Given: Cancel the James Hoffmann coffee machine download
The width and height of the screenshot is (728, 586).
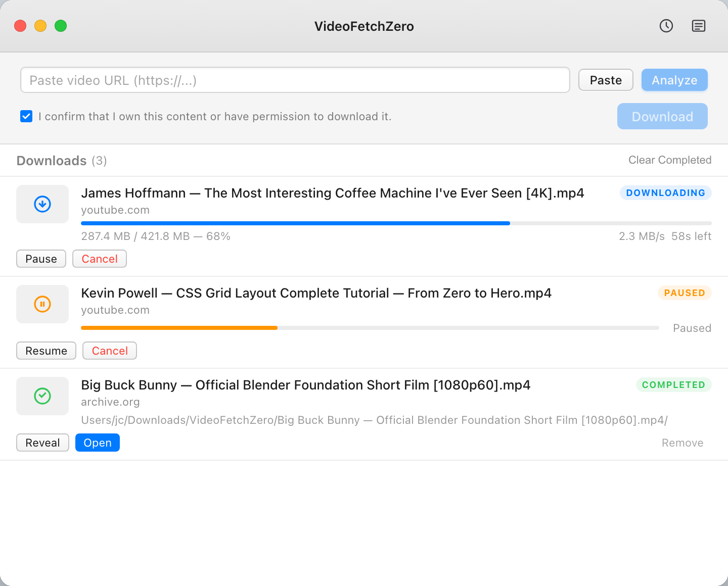Looking at the screenshot, I should 100,259.
